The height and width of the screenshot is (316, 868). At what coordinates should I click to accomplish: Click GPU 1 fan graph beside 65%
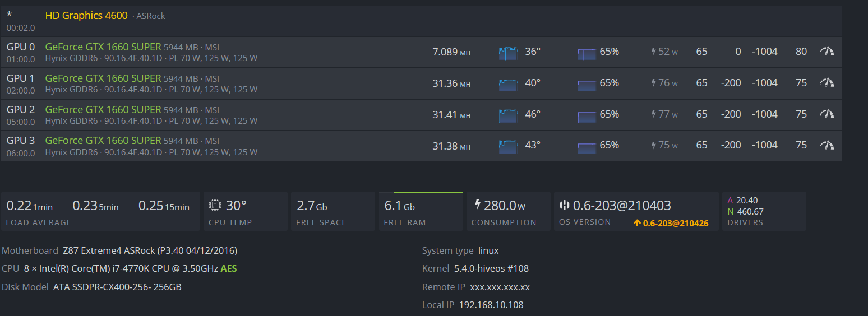[586, 84]
